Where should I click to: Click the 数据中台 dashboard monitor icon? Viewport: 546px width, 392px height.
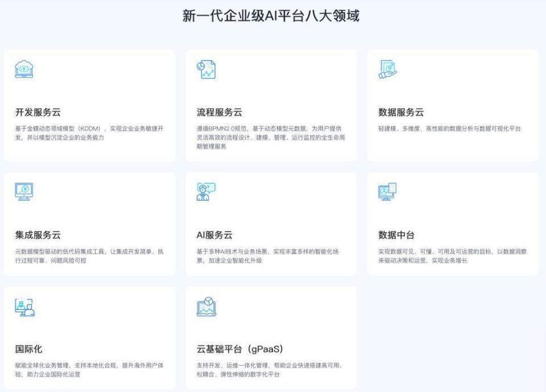(387, 192)
